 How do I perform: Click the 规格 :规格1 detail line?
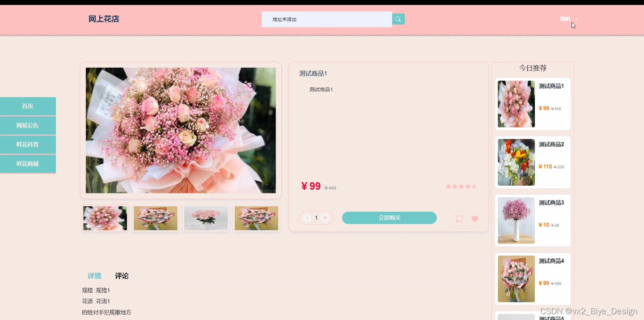(x=96, y=290)
